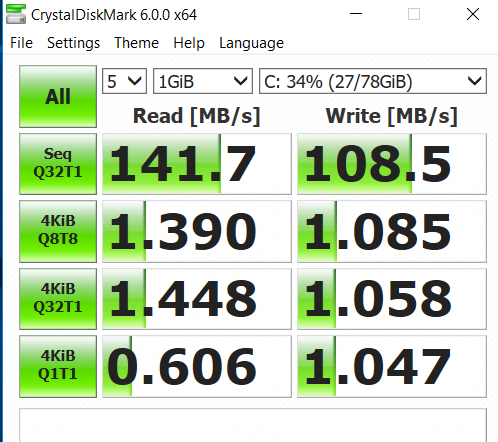Run all benchmarks with the All button
The image size is (498, 442).
58,96
